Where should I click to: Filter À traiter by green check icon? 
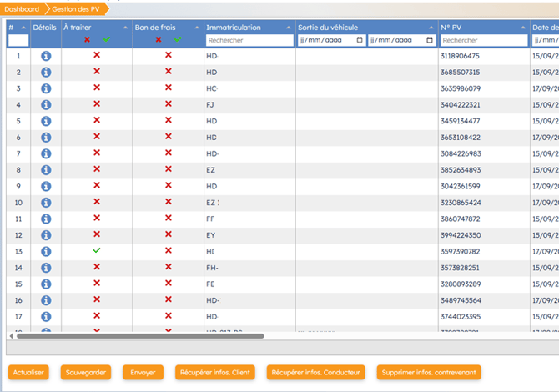[106, 39]
